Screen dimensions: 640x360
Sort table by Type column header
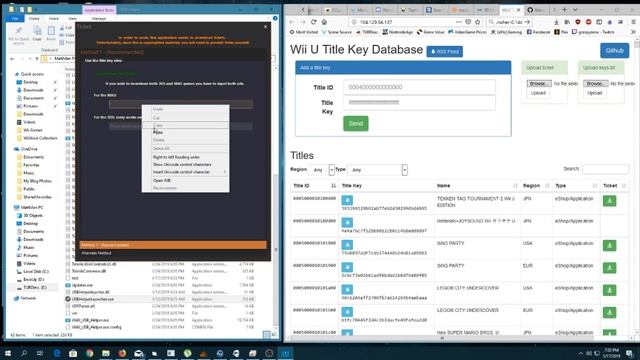coord(576,186)
